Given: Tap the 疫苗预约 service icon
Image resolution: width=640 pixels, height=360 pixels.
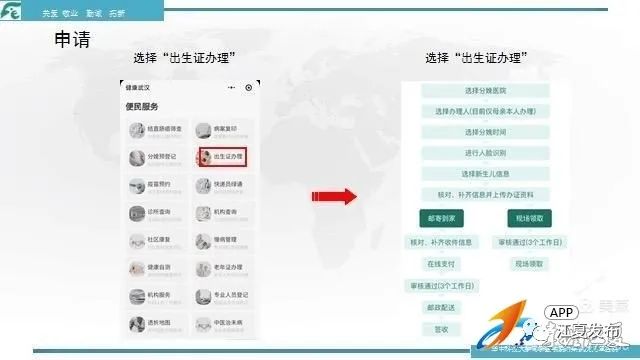Looking at the screenshot, I should click(x=137, y=186).
